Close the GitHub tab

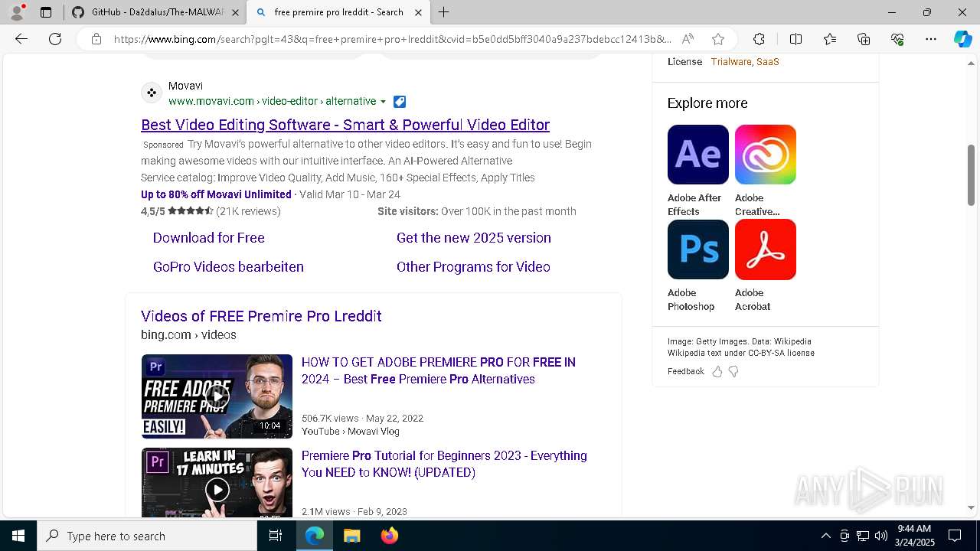click(235, 12)
